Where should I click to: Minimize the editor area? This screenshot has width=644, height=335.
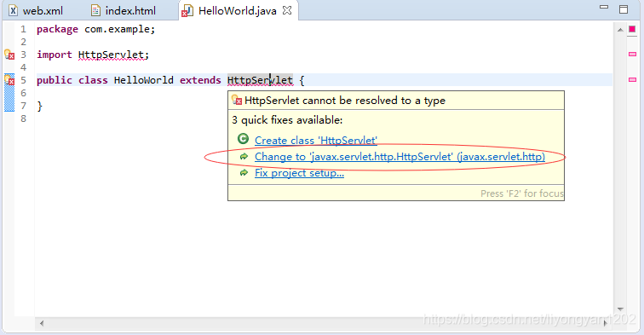click(604, 7)
